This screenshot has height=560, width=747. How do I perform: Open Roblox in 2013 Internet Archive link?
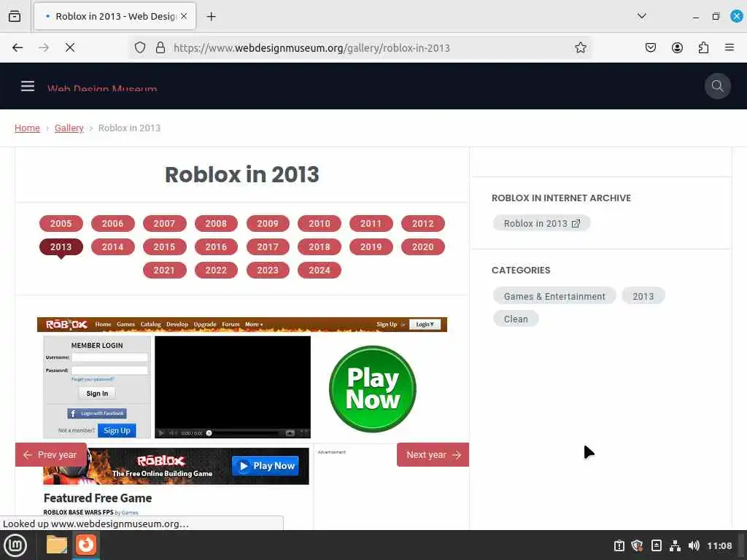[542, 223]
